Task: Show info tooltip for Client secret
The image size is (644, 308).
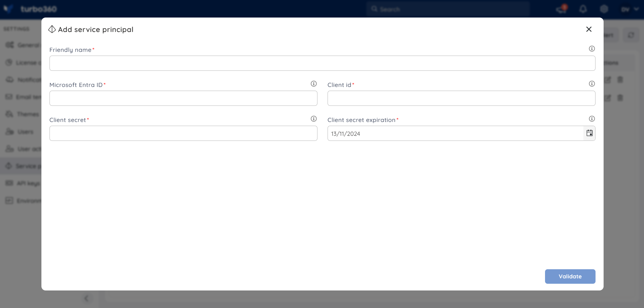Action: tap(313, 119)
